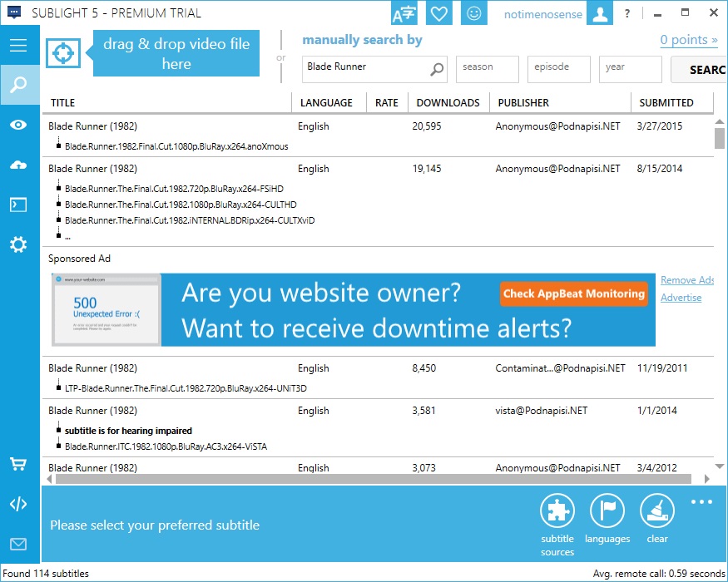Click release ending in 'x264-CULTXviD'
Screen dimensions: 728x582
(190, 220)
